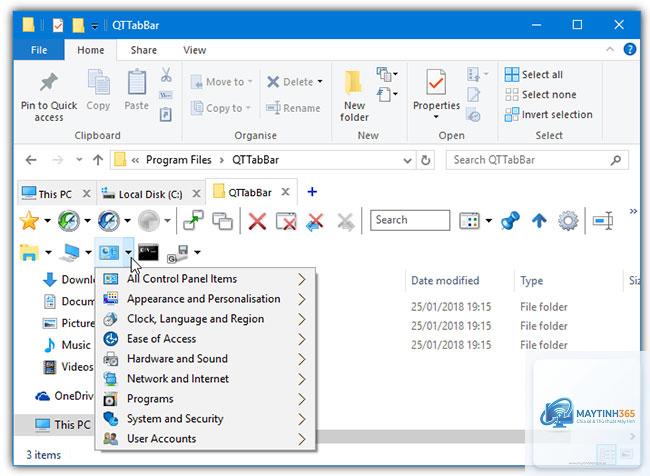This screenshot has width=650, height=476.
Task: Click the greyed-out X toolbar icon
Action: pyautogui.click(x=345, y=221)
